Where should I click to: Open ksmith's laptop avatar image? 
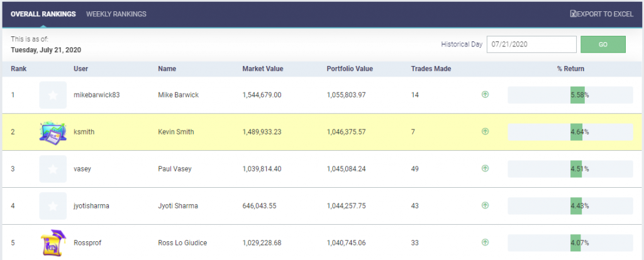click(53, 132)
